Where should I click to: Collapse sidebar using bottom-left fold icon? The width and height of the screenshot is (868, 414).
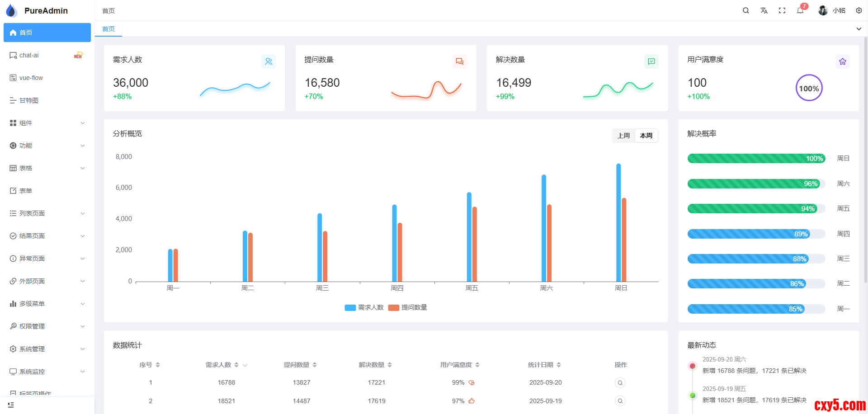point(11,405)
